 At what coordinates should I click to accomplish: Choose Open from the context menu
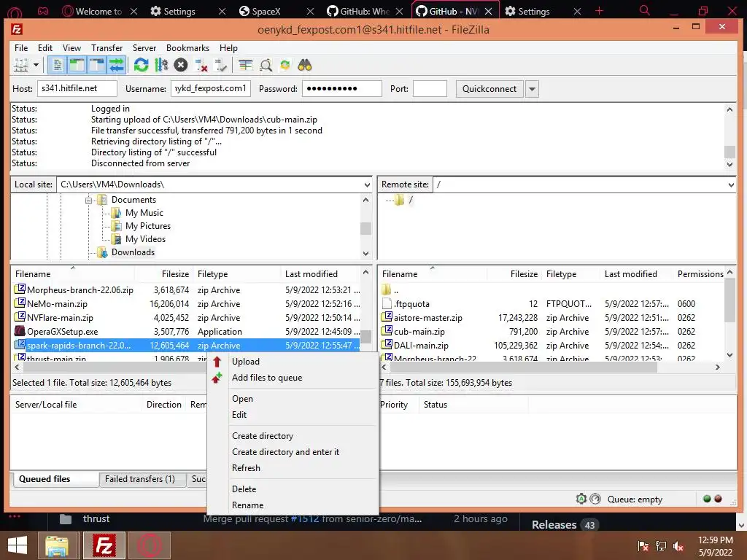pos(293,399)
